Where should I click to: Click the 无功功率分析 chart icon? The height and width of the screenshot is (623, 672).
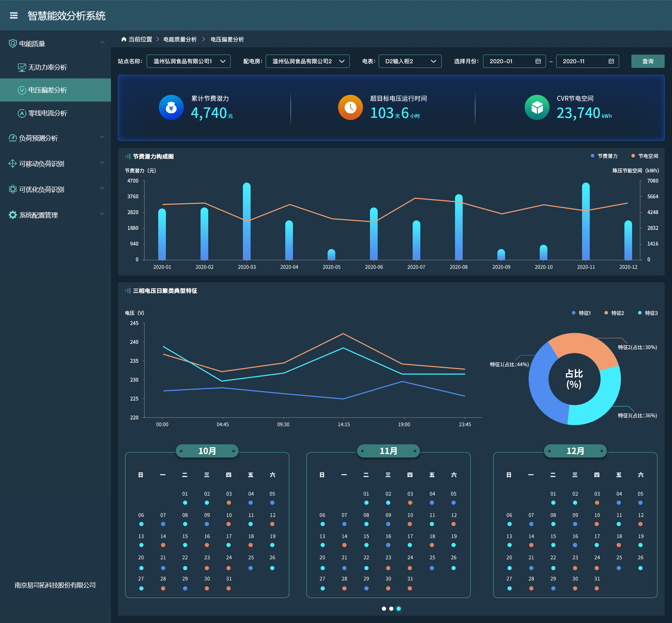coord(22,67)
